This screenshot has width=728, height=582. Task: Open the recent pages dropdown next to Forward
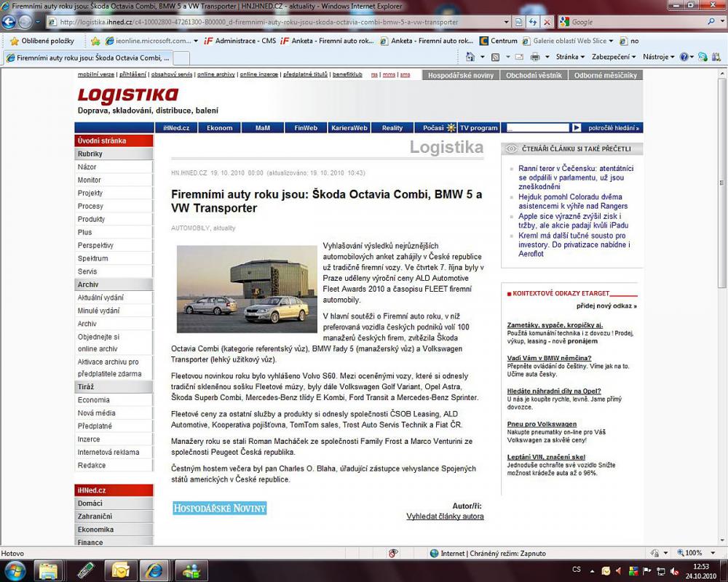click(x=38, y=22)
